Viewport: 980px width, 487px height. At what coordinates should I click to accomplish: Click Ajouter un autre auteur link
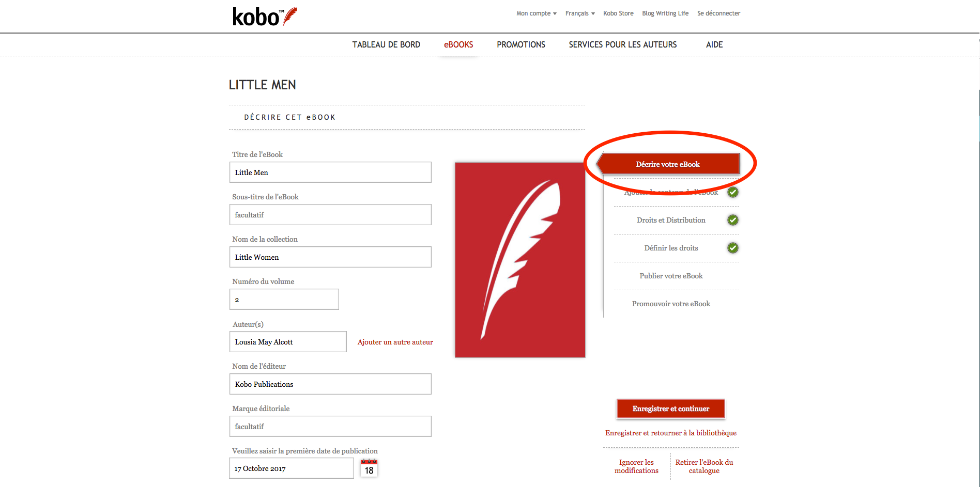click(395, 342)
